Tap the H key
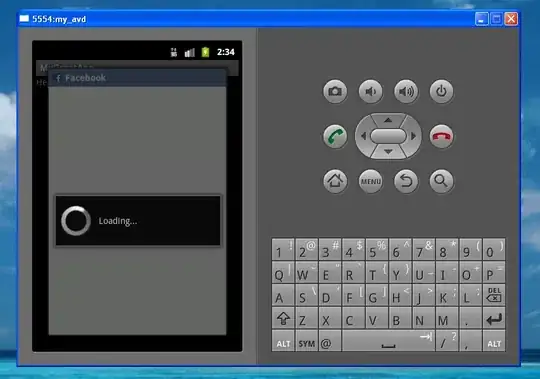The height and width of the screenshot is (379, 540). click(x=400, y=295)
